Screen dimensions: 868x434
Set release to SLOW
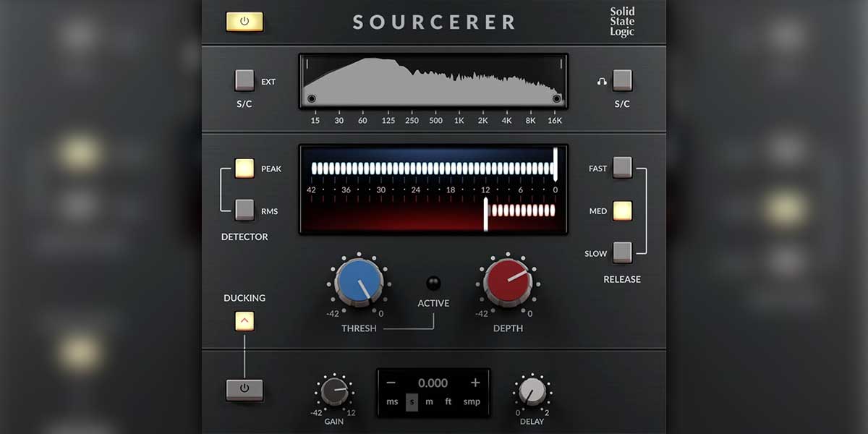622,252
